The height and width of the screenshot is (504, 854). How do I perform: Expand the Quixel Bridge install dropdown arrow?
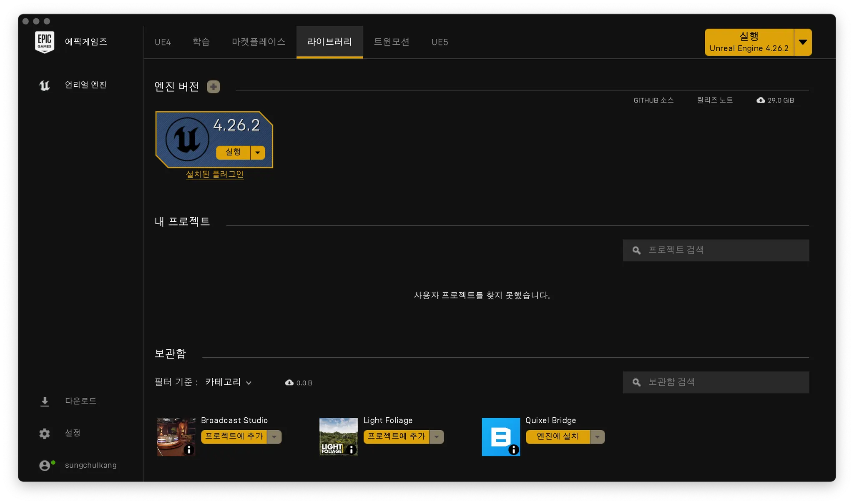pos(597,437)
